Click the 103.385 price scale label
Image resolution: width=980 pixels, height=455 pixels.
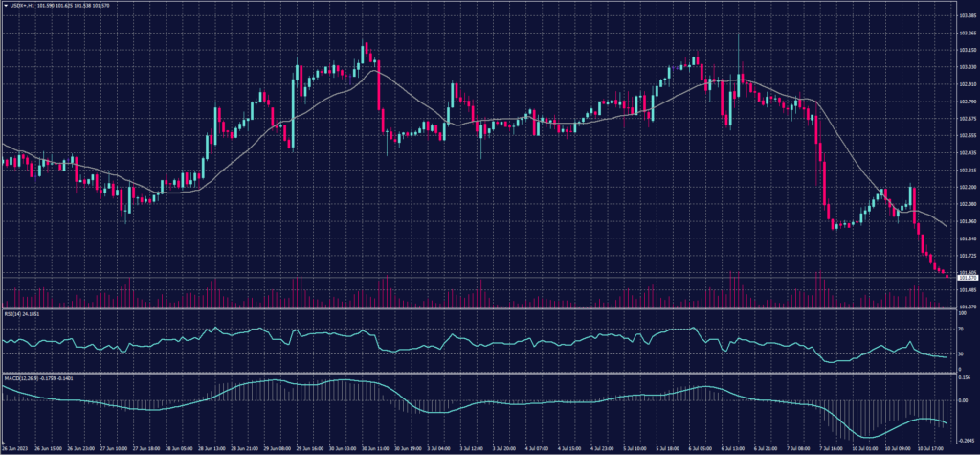[x=967, y=16]
